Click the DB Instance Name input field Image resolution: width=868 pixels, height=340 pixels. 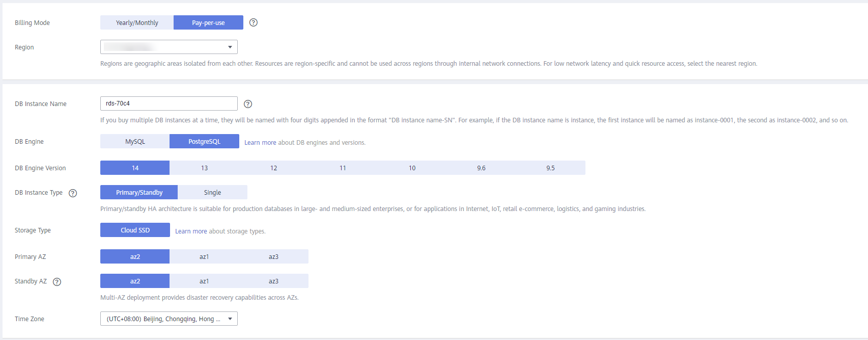point(169,103)
